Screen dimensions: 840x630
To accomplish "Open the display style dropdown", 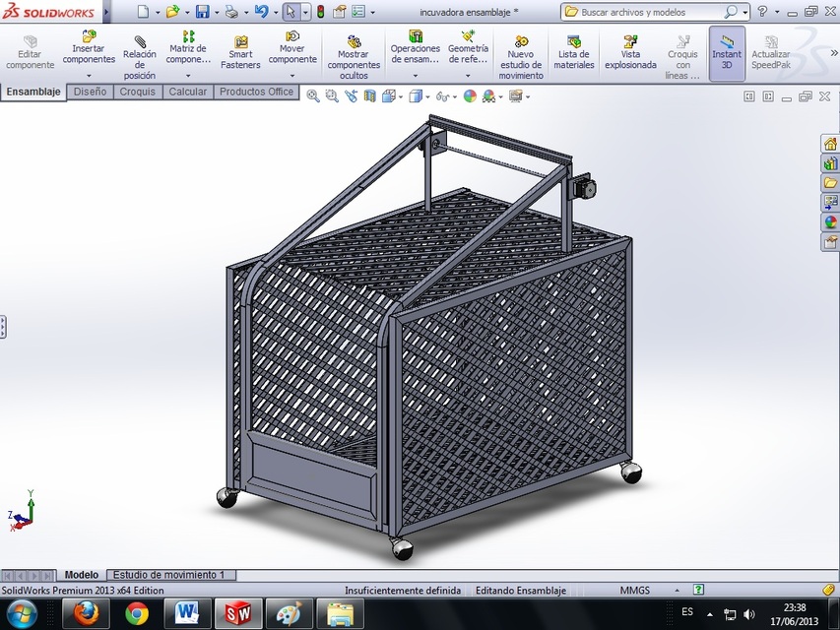I will point(426,95).
